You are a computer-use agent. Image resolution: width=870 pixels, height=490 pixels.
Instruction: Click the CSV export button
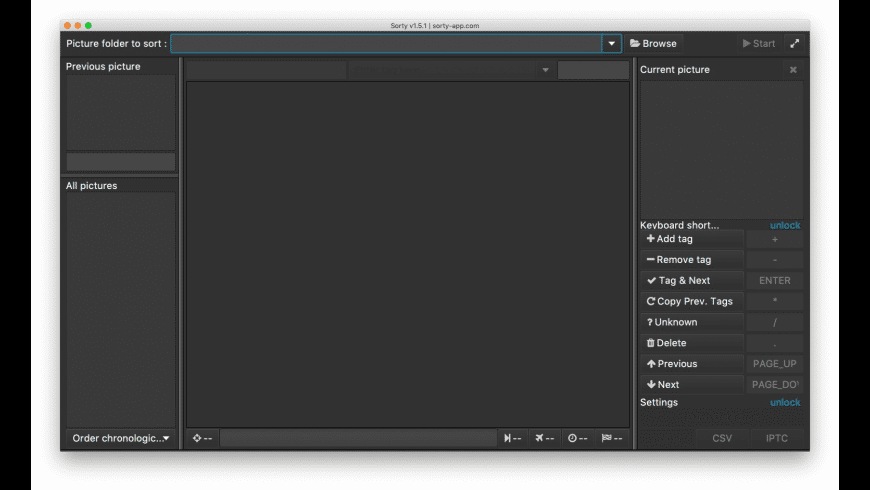point(722,438)
